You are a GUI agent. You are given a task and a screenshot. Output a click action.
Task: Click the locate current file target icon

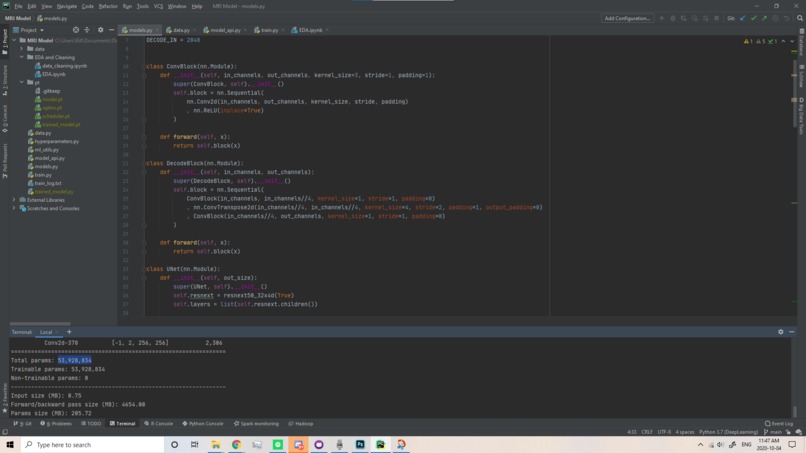(x=76, y=30)
